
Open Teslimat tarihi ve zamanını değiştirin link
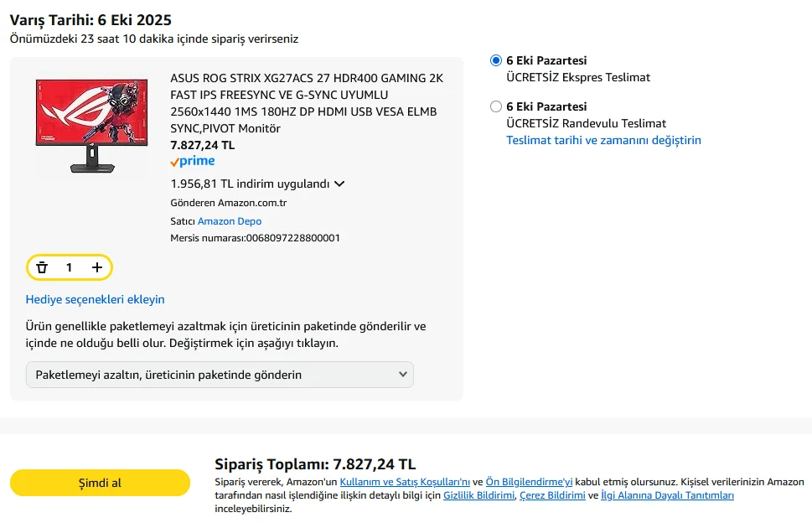(603, 140)
